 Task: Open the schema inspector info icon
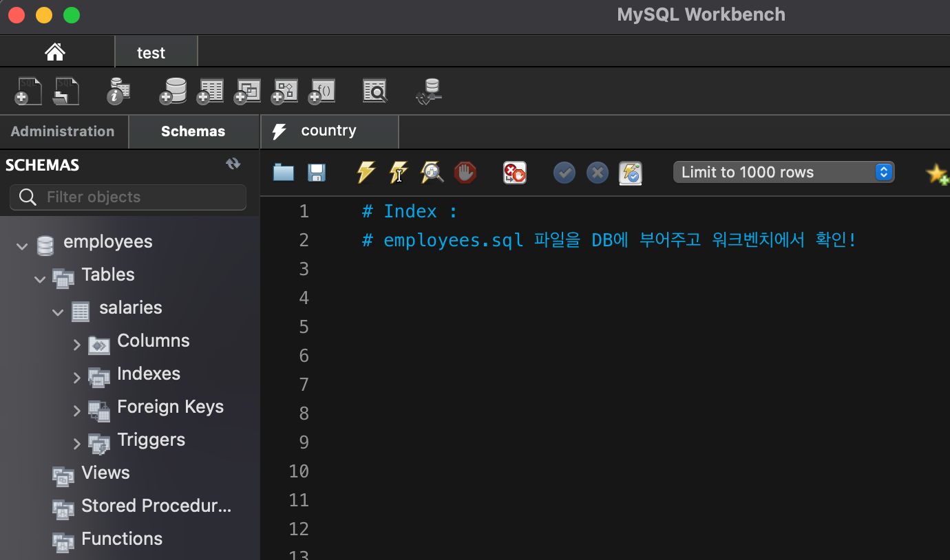click(x=118, y=91)
